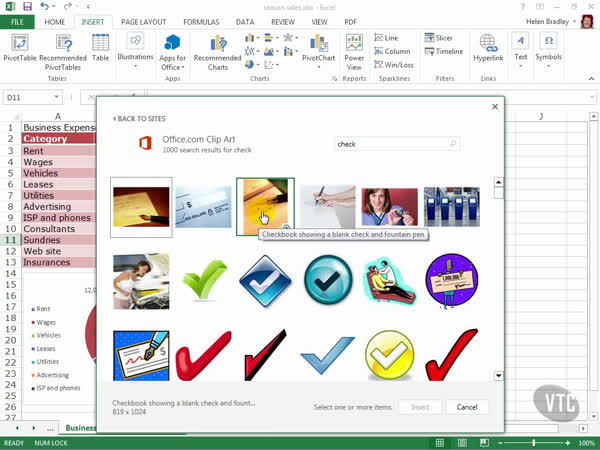Viewport: 600px width, 450px height.
Task: Zoom out with the minus button
Action: (500, 443)
